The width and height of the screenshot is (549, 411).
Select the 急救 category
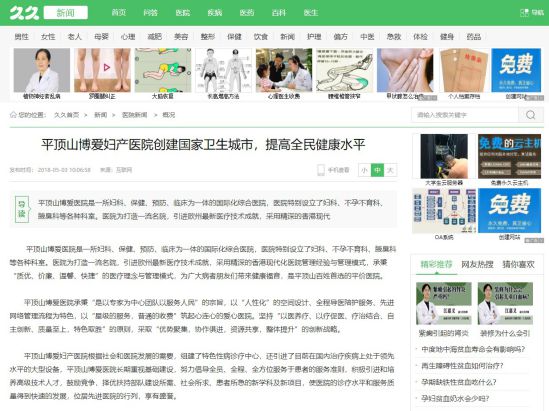pos(394,36)
